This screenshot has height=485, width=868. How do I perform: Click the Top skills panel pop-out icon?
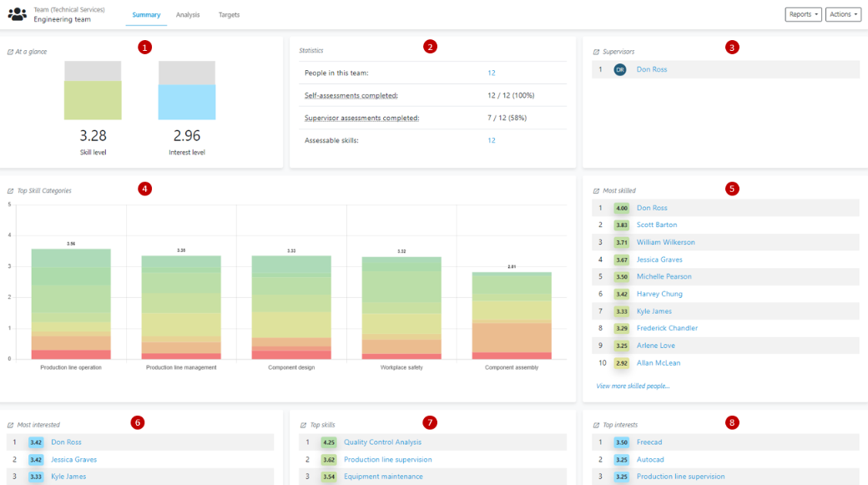click(303, 425)
